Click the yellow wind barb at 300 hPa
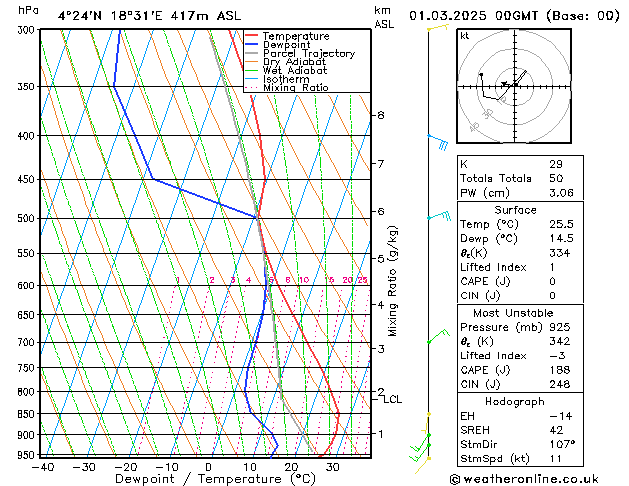 (x=436, y=28)
